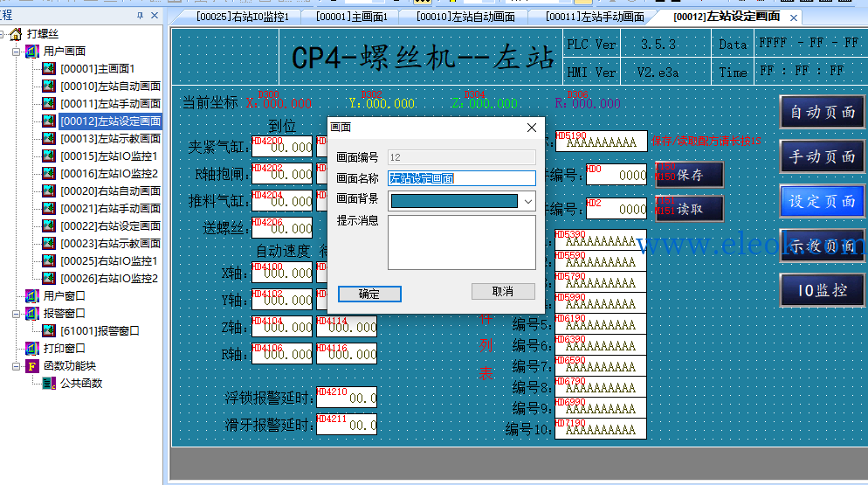Viewport: 868px width, 485px height.
Task: Click the CP4-螺丝机--左站 title text
Action: tap(423, 57)
